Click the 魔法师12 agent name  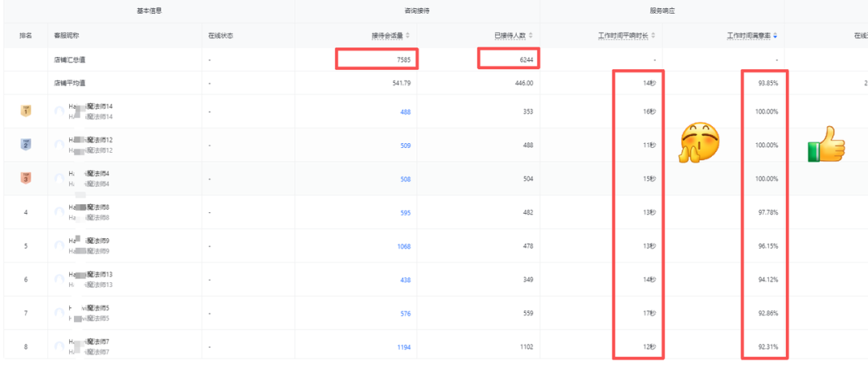(90, 140)
